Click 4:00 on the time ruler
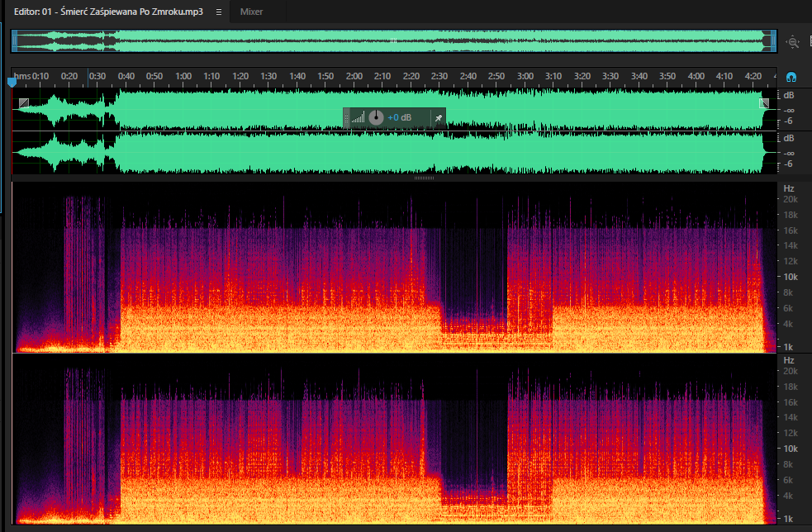Viewport: 812px width, 532px height. 696,76
